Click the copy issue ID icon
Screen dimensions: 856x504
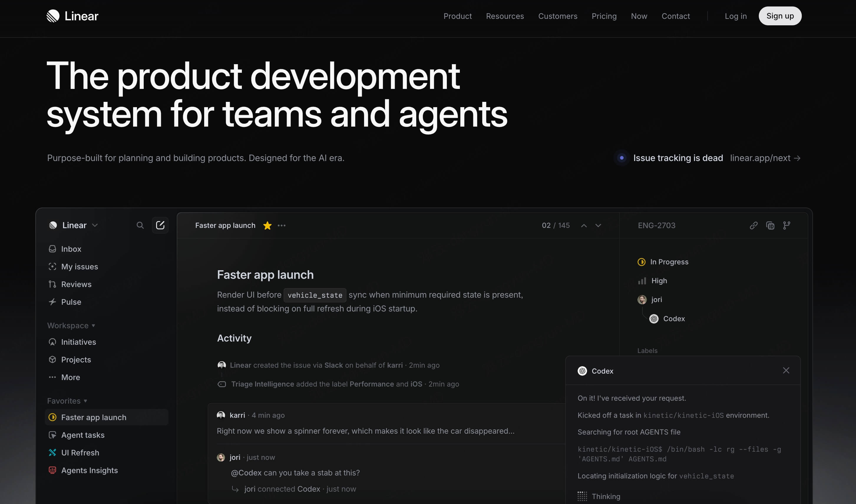pyautogui.click(x=770, y=226)
